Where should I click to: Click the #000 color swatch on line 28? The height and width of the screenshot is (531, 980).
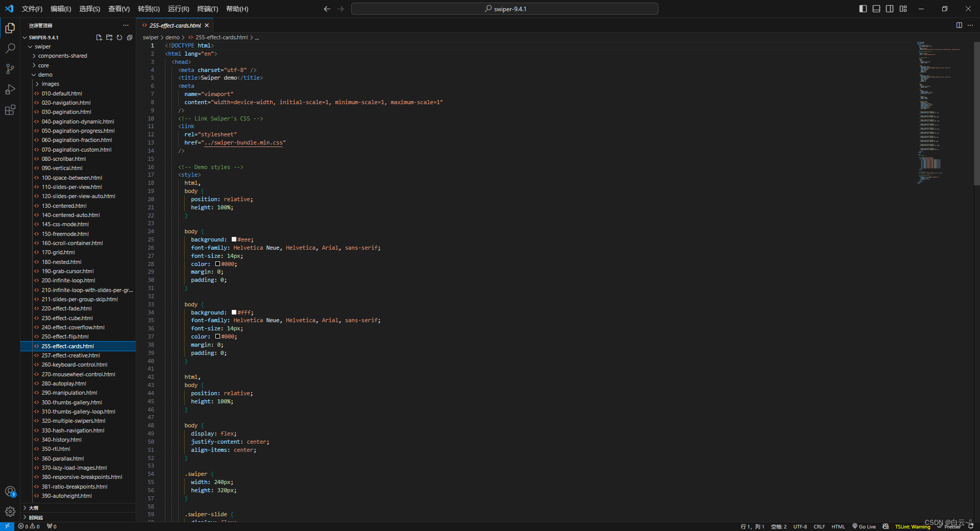click(217, 264)
